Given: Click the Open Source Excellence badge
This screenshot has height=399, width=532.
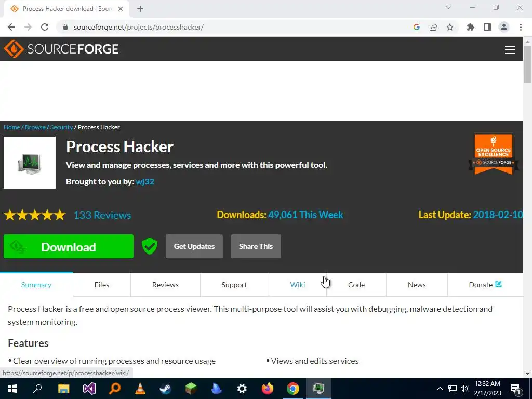Looking at the screenshot, I should [494, 154].
